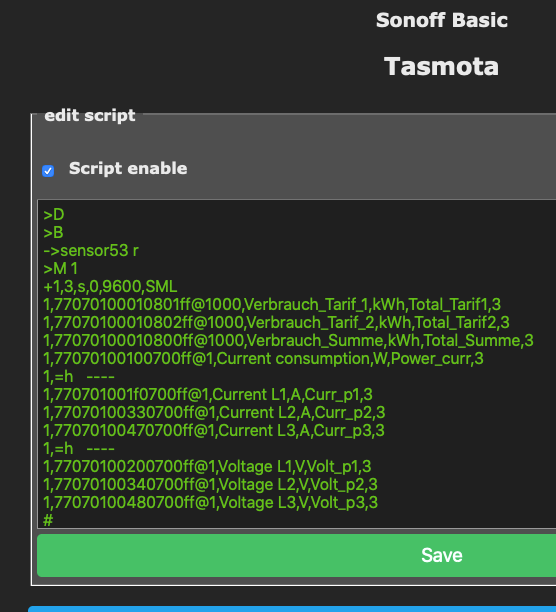Viewport: 556px width, 612px height.
Task: Click the Voltage L1 Volt_p1 line
Action: tap(207, 466)
